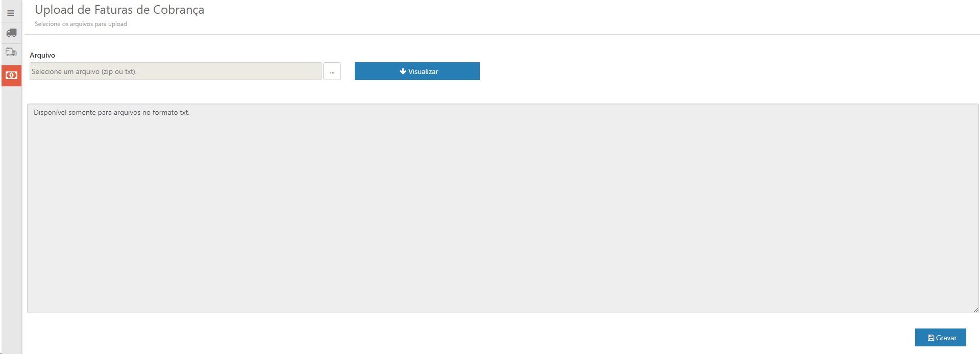The width and height of the screenshot is (980, 354).
Task: Click the down arrow icon on Visualizar
Action: (x=403, y=71)
